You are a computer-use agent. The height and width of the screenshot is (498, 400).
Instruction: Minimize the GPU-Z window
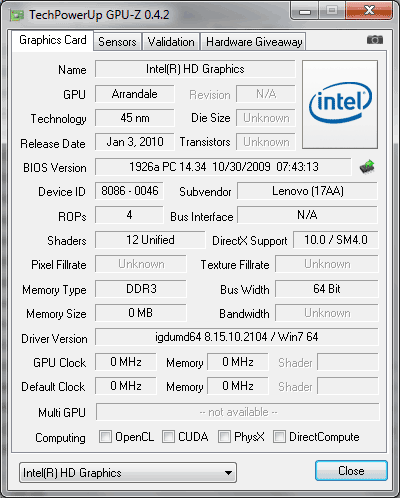(305, 11)
